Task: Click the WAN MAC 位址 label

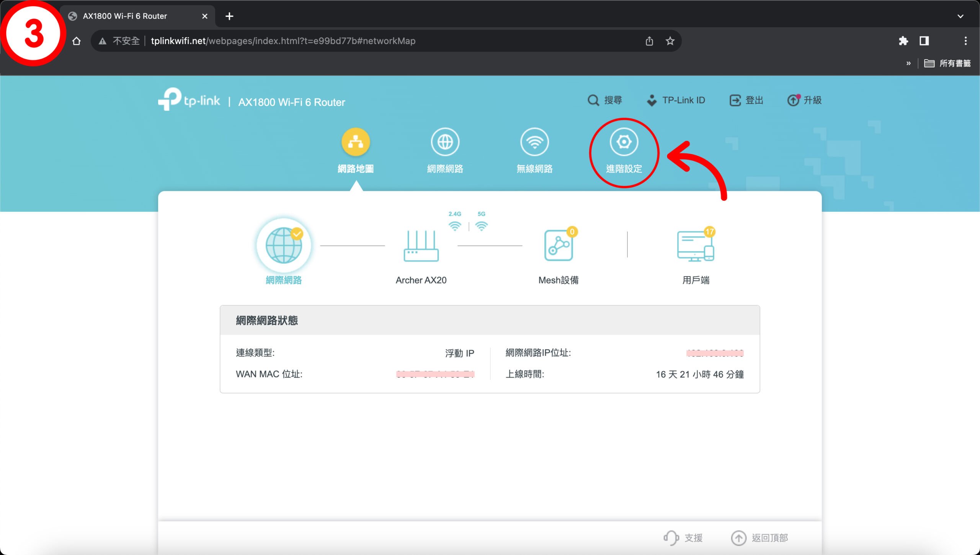Action: pyautogui.click(x=269, y=374)
